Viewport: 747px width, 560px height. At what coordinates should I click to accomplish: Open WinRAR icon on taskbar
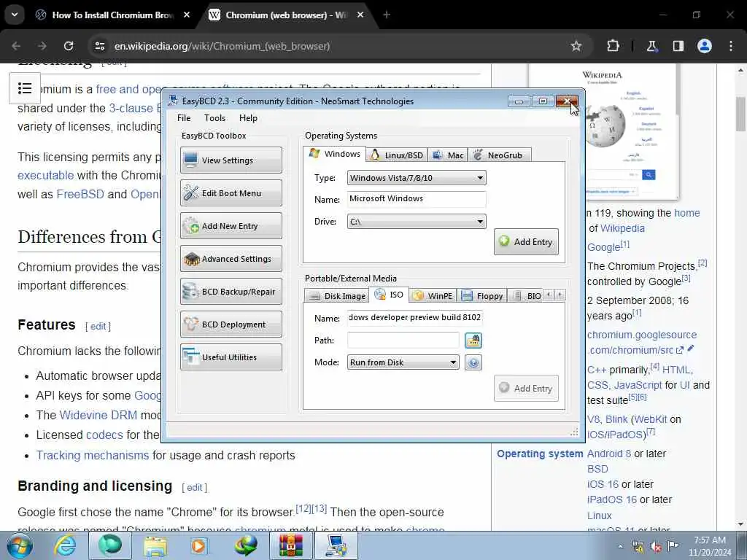(290, 545)
